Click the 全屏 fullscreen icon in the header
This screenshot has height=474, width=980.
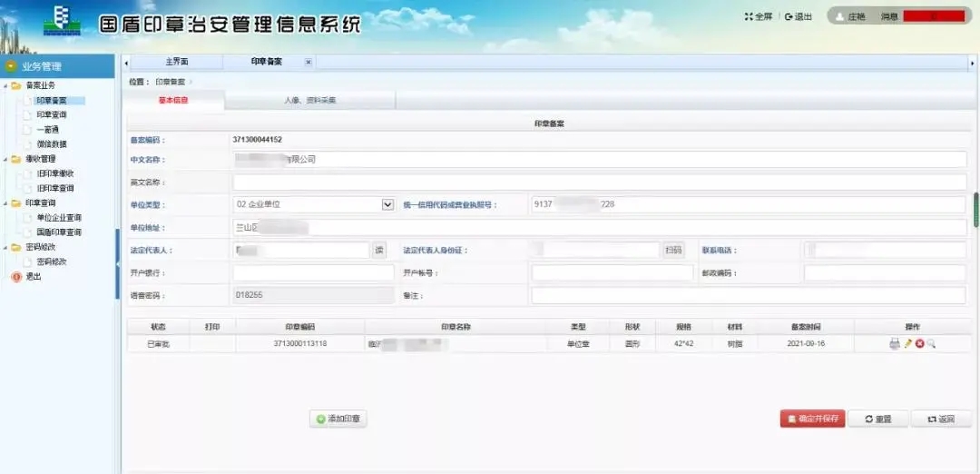(749, 16)
